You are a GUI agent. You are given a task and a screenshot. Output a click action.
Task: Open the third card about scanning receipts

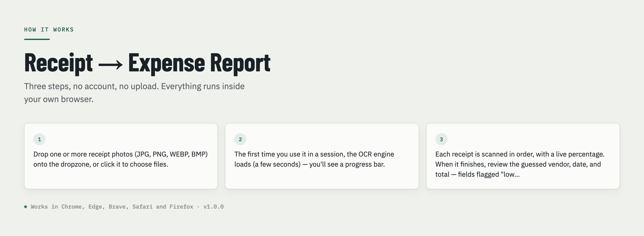click(523, 156)
